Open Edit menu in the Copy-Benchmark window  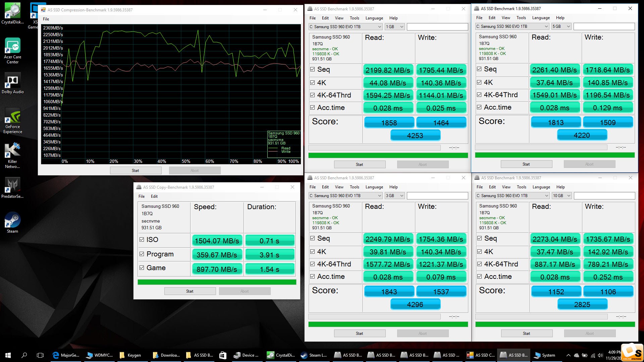pos(154,196)
